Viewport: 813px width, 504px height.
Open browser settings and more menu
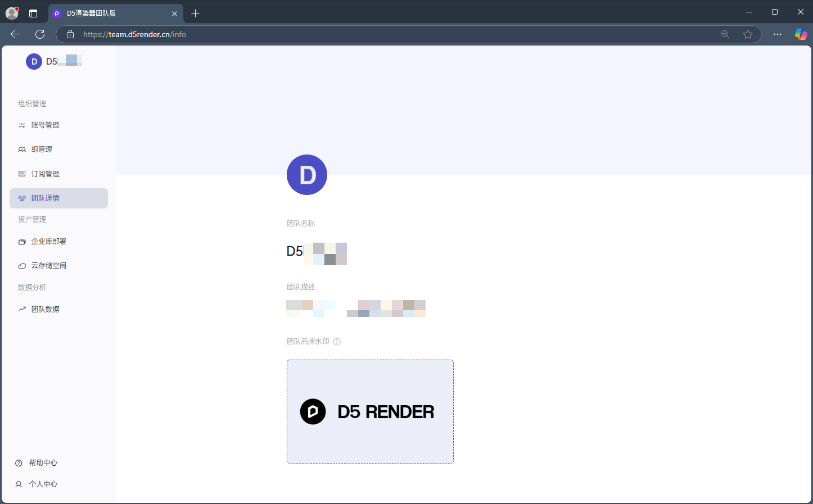tap(778, 34)
